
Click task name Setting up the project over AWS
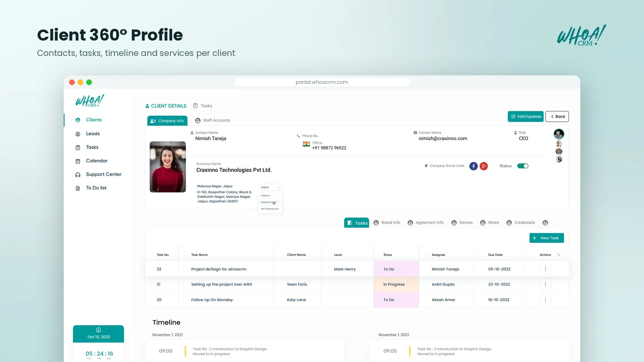221,284
